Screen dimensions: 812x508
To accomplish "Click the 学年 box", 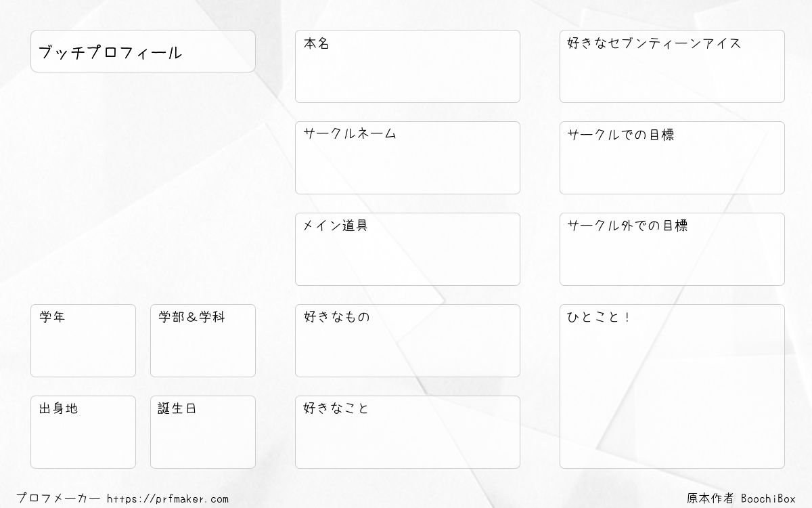I will click(x=83, y=341).
